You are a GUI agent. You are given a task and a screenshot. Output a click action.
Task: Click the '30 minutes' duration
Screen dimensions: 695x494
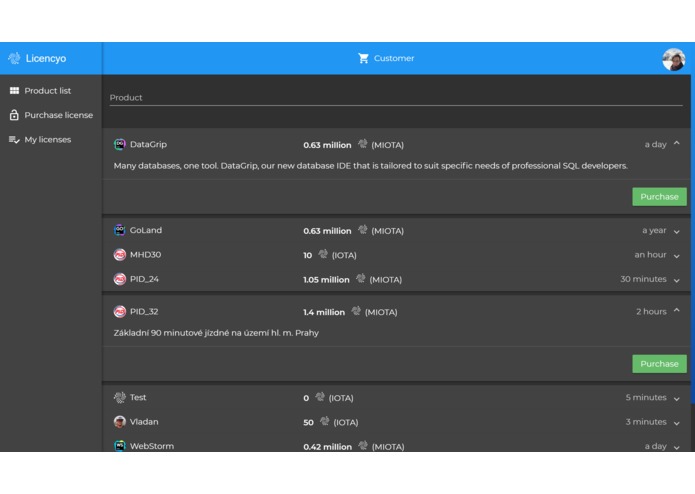643,279
